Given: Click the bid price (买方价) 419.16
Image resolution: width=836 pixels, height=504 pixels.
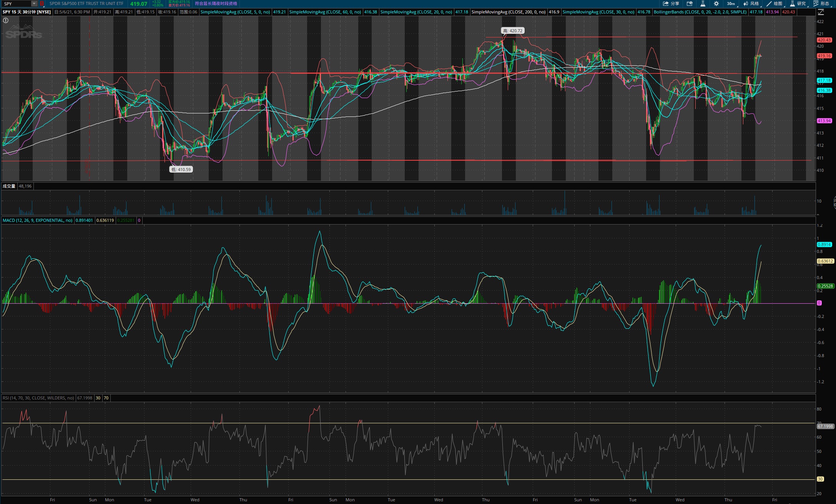Looking at the screenshot, I should pyautogui.click(x=179, y=2).
